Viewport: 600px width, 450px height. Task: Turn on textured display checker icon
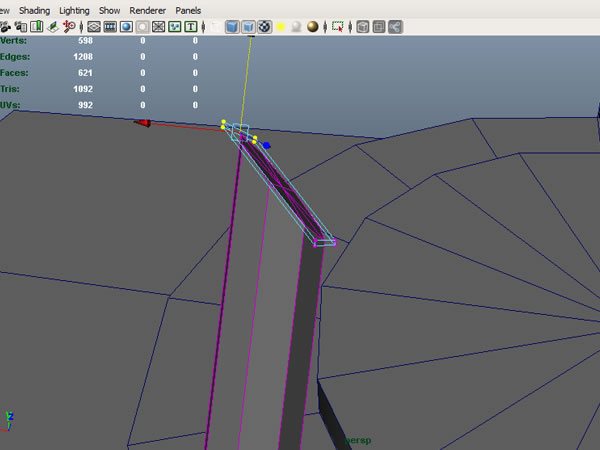pyautogui.click(x=265, y=27)
